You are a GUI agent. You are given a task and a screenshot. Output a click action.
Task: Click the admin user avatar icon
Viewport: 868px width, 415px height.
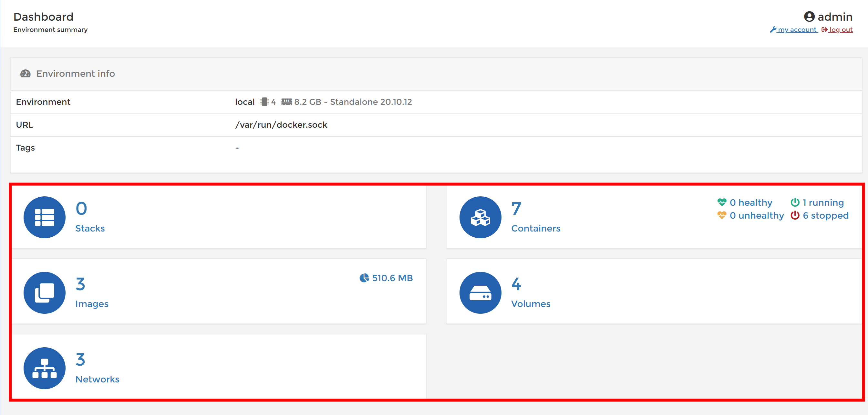(809, 16)
